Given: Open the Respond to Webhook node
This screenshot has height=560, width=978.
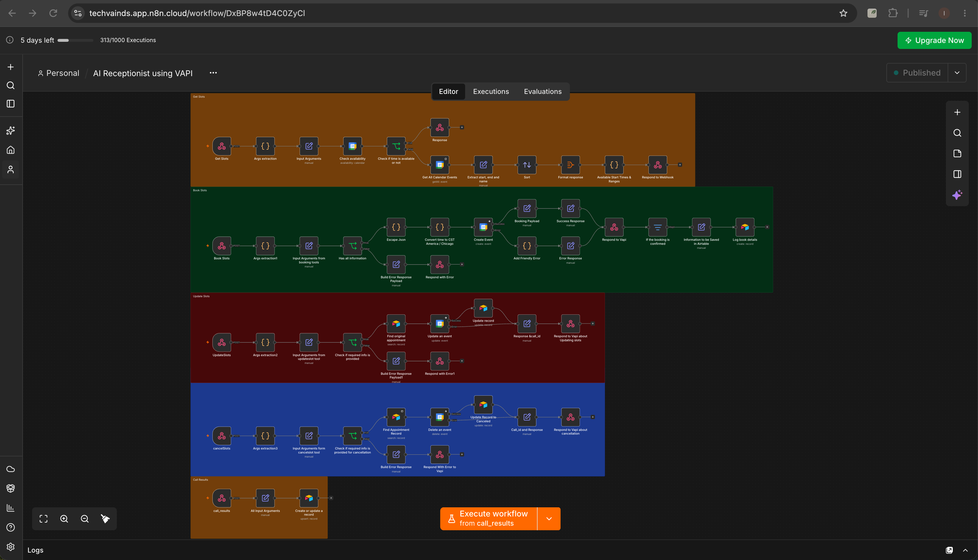Looking at the screenshot, I should (658, 165).
